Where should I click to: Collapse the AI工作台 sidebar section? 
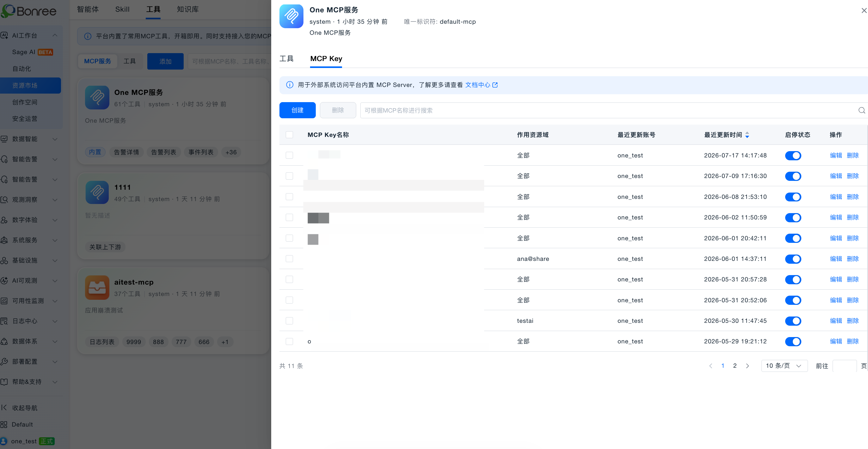[x=55, y=35]
